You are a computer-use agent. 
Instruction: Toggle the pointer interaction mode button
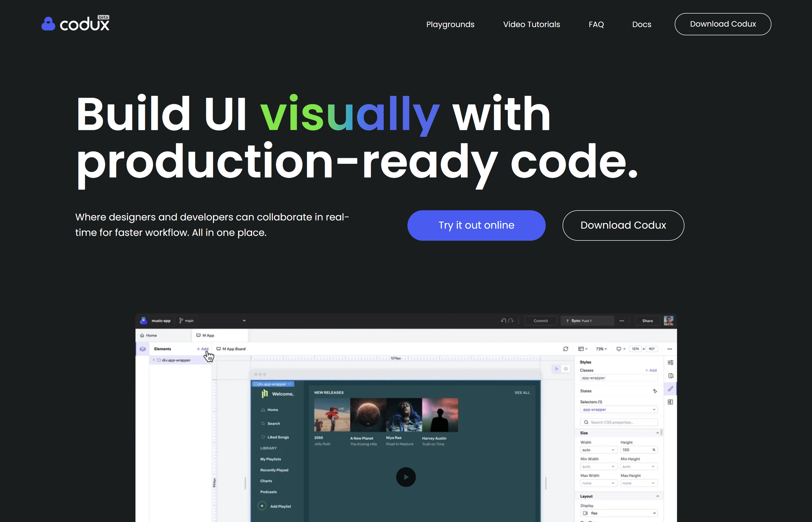tap(557, 369)
